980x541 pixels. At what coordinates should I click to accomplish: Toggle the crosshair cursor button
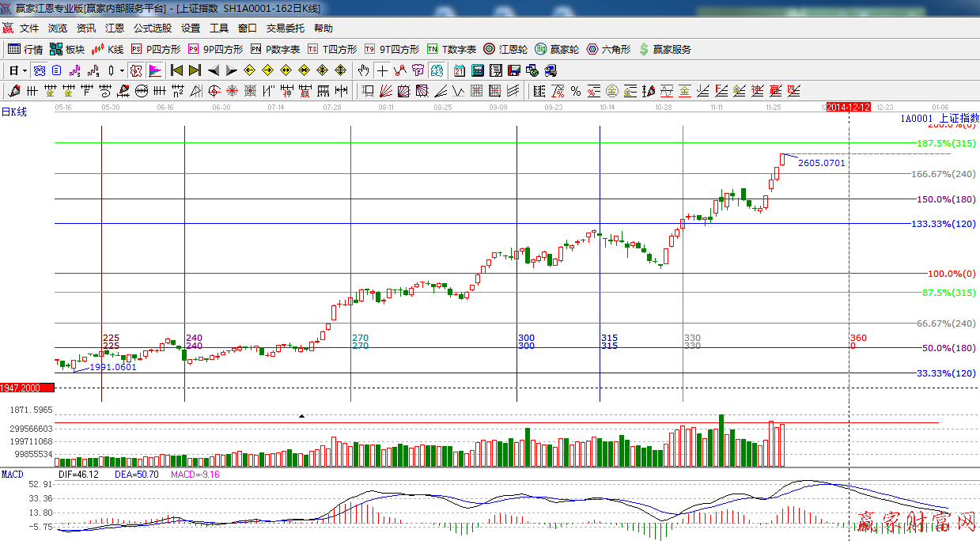point(382,70)
